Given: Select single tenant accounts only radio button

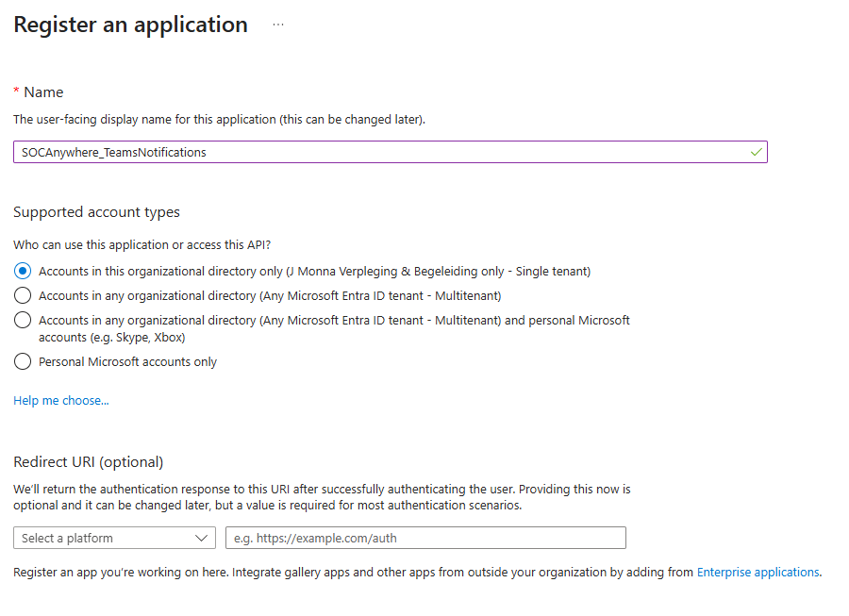Looking at the screenshot, I should 21,271.
